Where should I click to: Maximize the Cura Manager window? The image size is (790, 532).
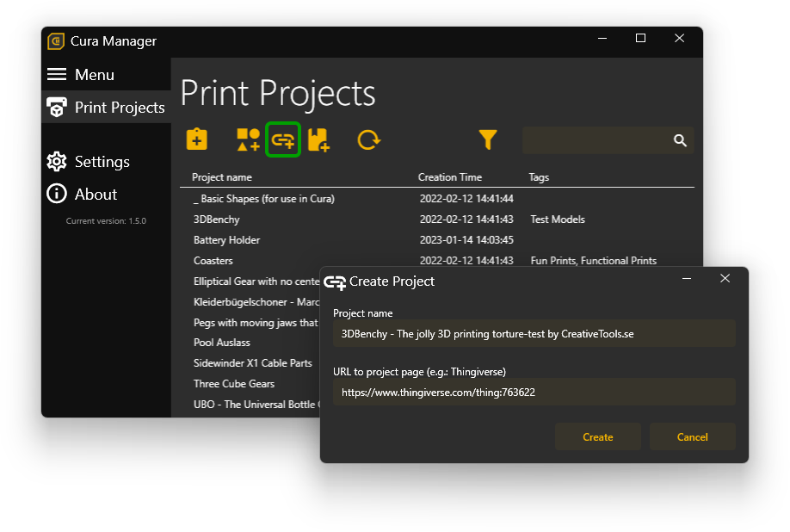640,38
